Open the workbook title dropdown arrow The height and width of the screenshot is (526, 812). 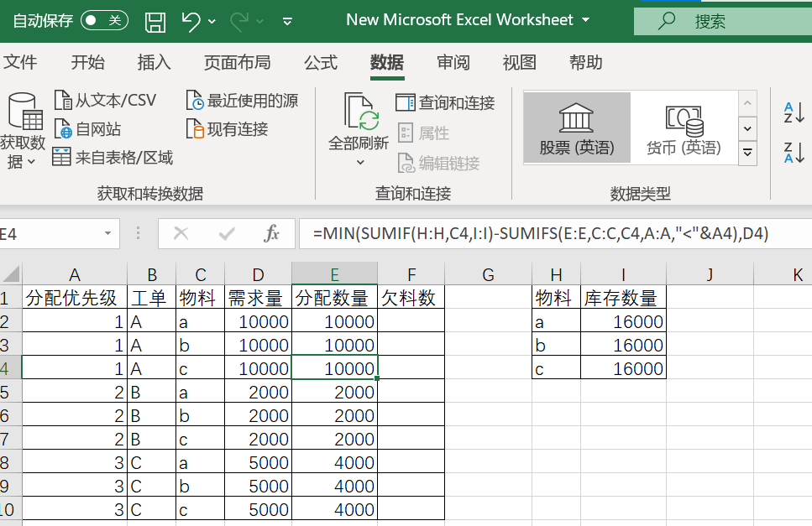(x=585, y=20)
